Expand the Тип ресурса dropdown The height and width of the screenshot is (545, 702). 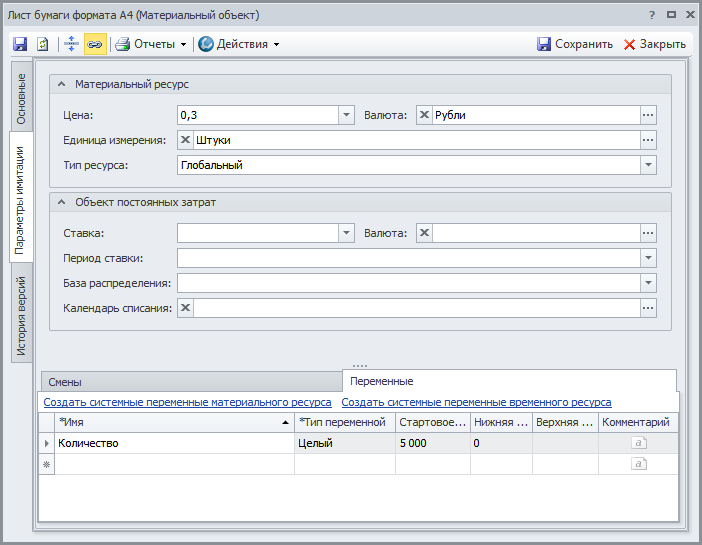coord(648,165)
